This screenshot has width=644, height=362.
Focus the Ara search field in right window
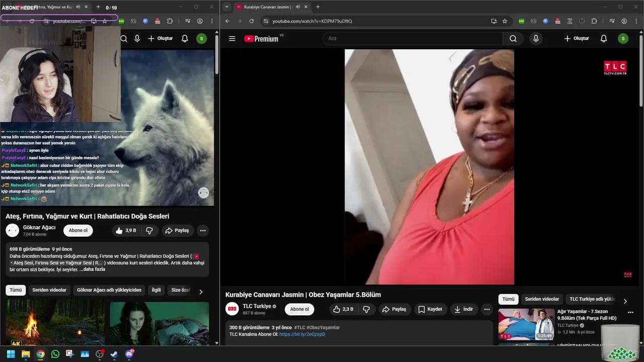(413, 39)
